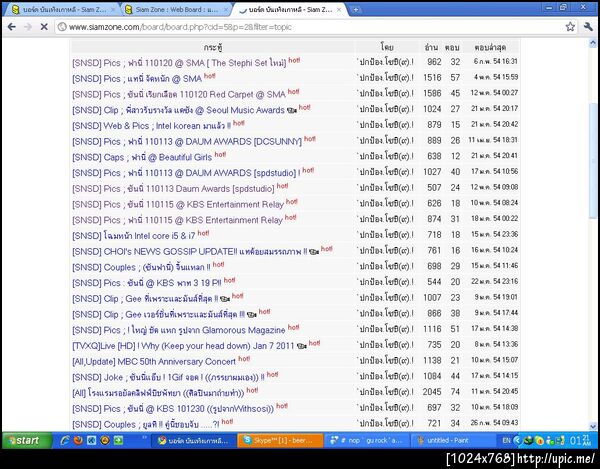
Task: Switch to the 'nop gu rock' chat window
Action: (367, 440)
